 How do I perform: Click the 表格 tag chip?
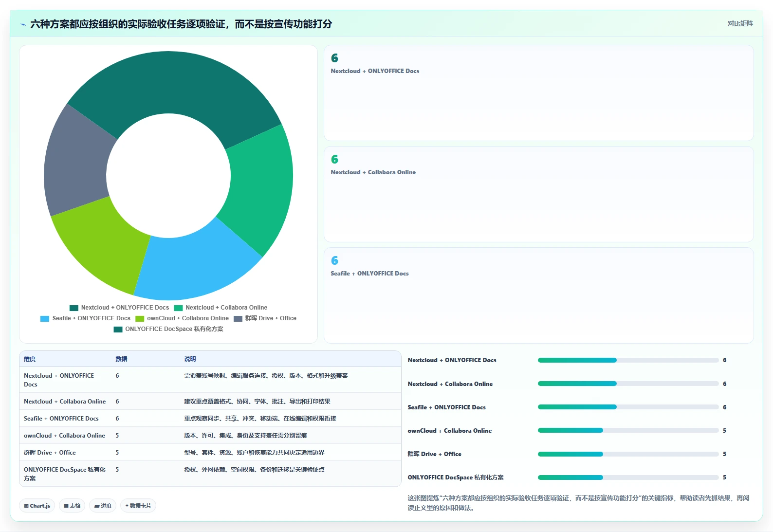click(72, 506)
